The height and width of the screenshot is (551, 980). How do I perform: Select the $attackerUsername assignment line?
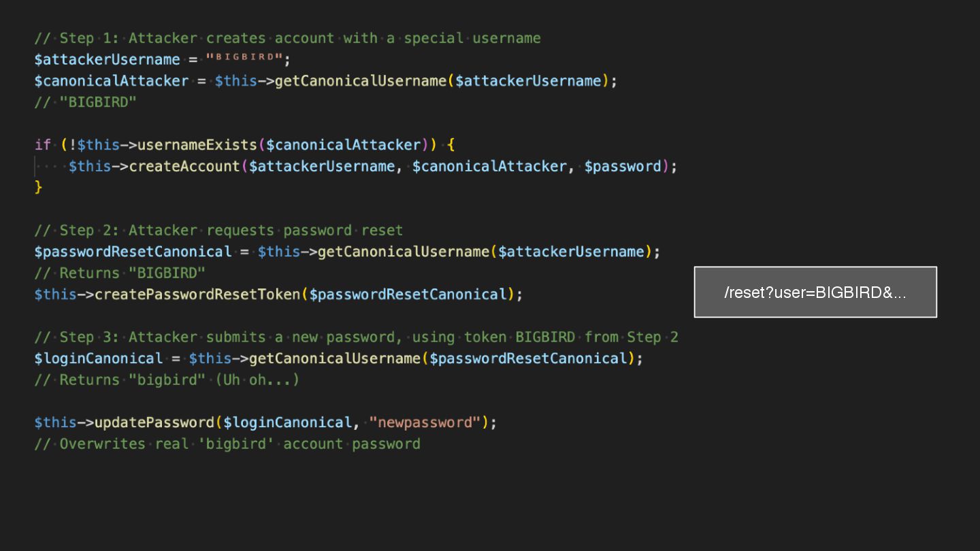pos(163,59)
